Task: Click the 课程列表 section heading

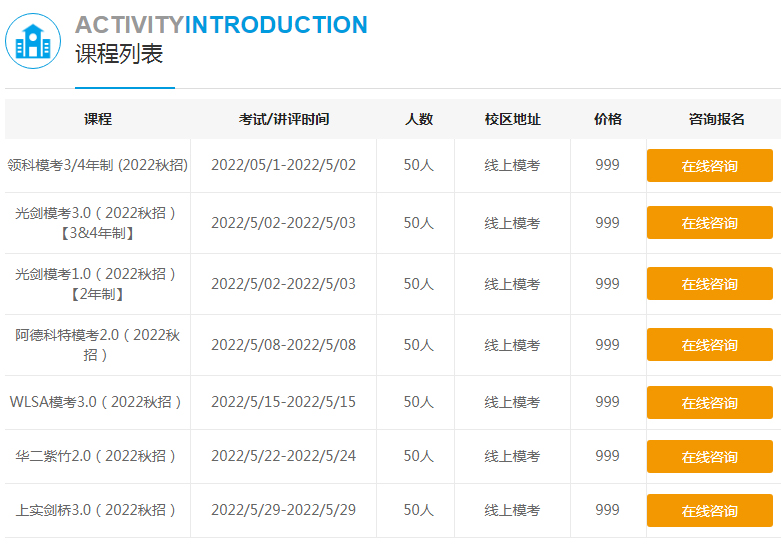Action: tap(119, 55)
